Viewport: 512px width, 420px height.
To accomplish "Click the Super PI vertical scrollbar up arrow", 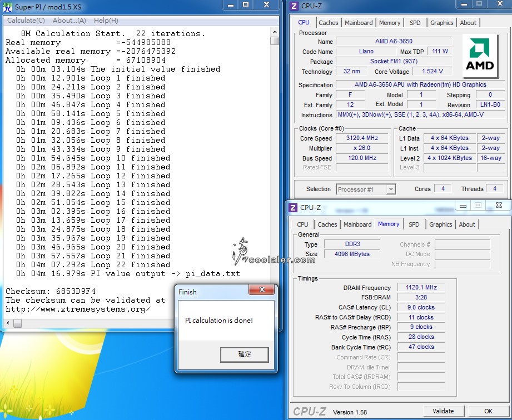I will pyautogui.click(x=275, y=32).
